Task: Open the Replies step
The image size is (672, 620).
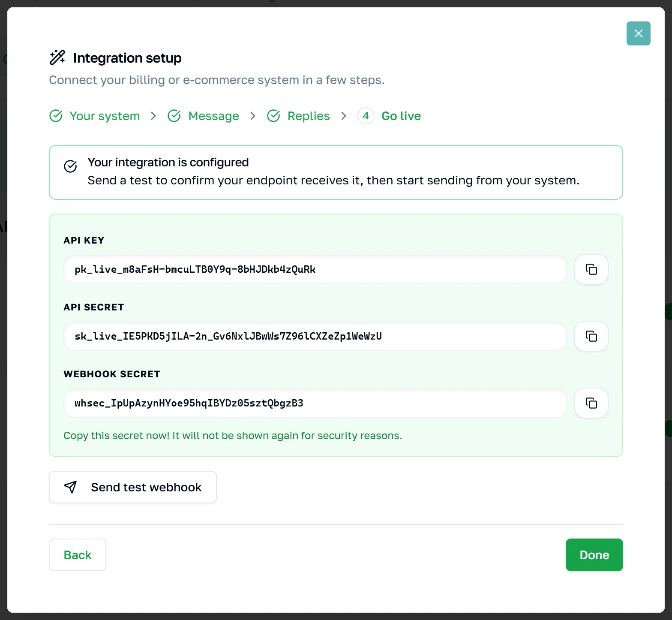Action: [x=298, y=116]
